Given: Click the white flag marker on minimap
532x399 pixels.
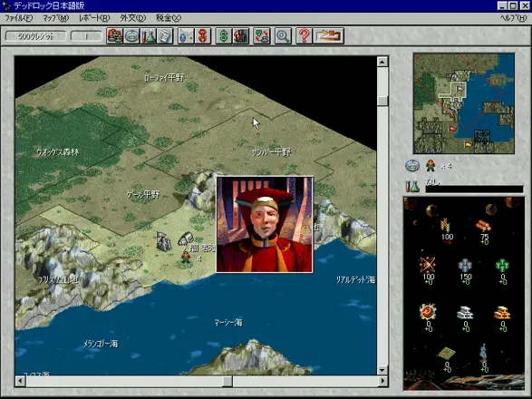Looking at the screenshot, I should 460,89.
